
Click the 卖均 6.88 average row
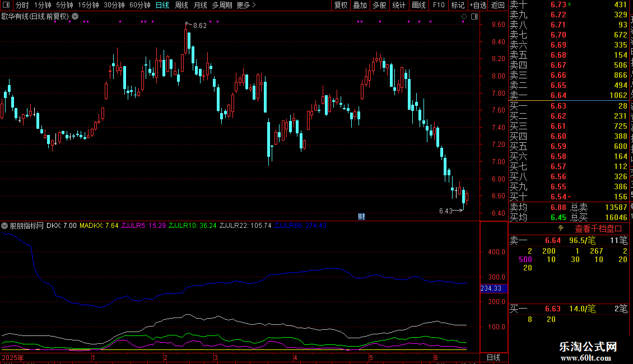[538, 207]
